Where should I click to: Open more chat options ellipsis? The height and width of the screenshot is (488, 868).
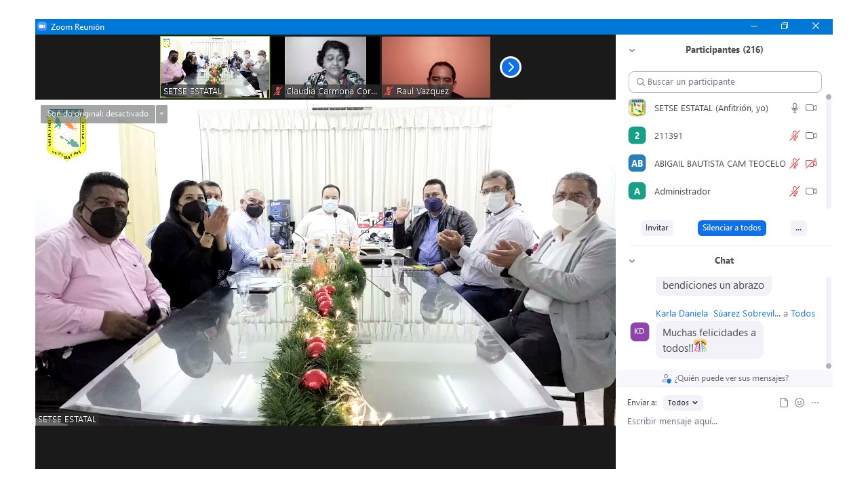tap(815, 403)
